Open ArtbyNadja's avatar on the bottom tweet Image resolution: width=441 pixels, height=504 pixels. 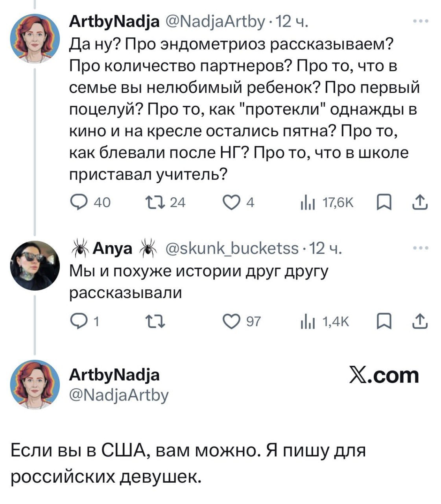tap(35, 384)
